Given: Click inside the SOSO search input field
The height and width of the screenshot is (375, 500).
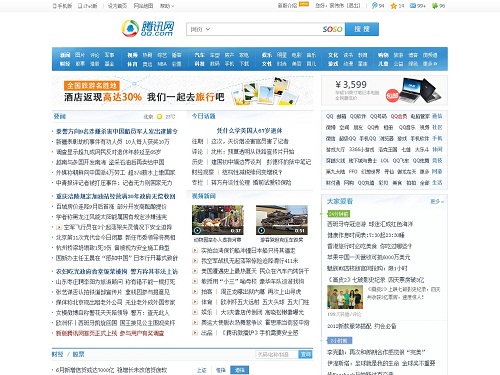Looking at the screenshot, I should point(266,29).
